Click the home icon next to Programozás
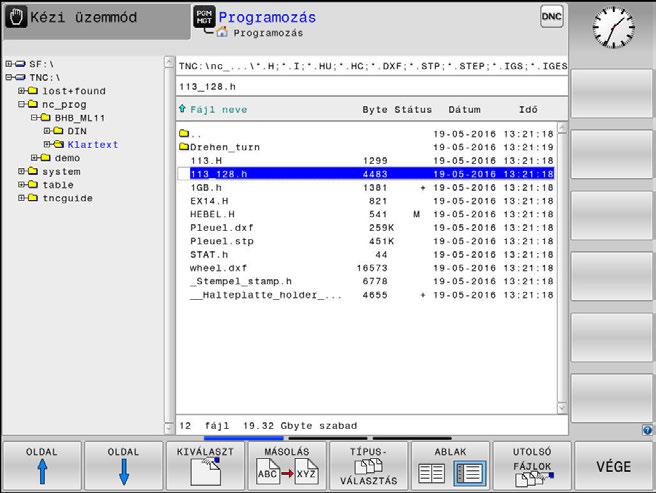Screen dimensions: 656x493 point(222,32)
